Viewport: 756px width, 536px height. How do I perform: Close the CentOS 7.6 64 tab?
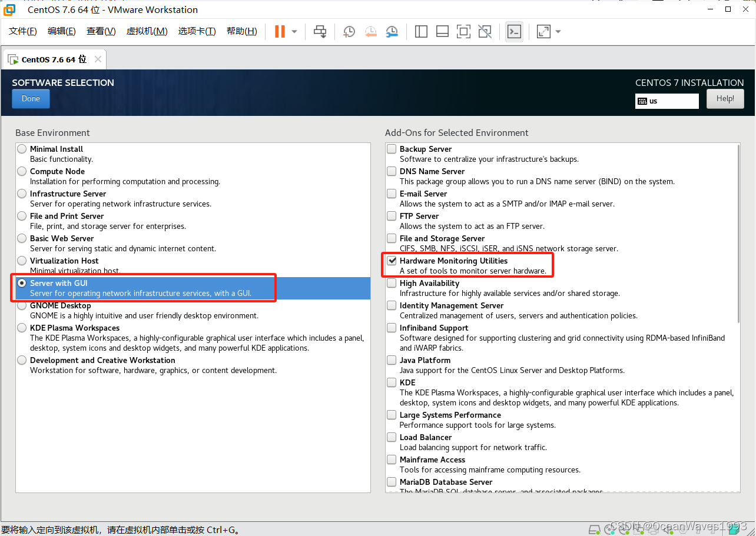(x=98, y=59)
